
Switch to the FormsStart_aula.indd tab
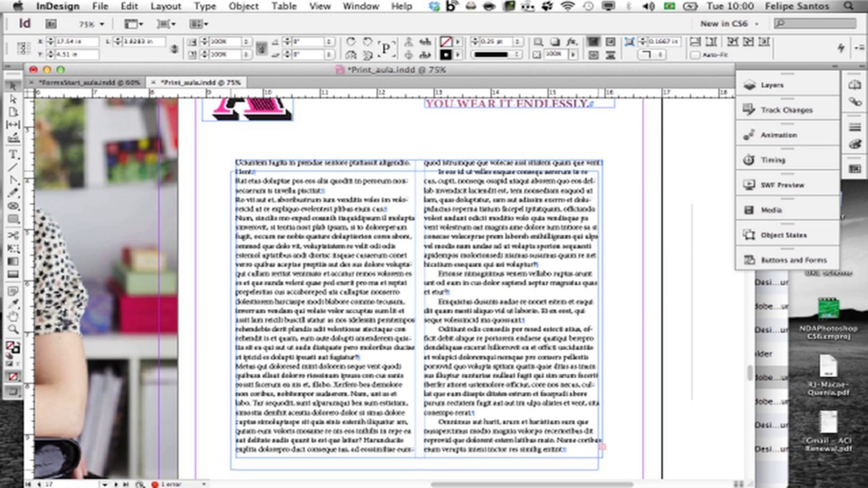pos(89,83)
